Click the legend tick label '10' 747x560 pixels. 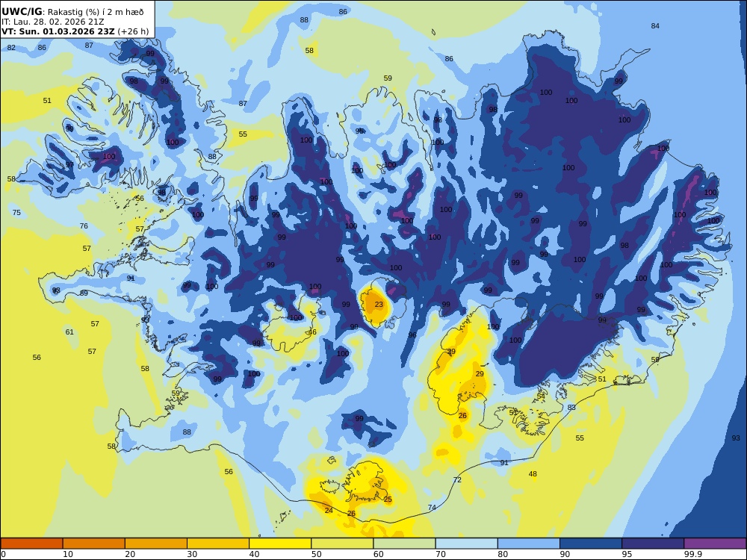point(68,554)
